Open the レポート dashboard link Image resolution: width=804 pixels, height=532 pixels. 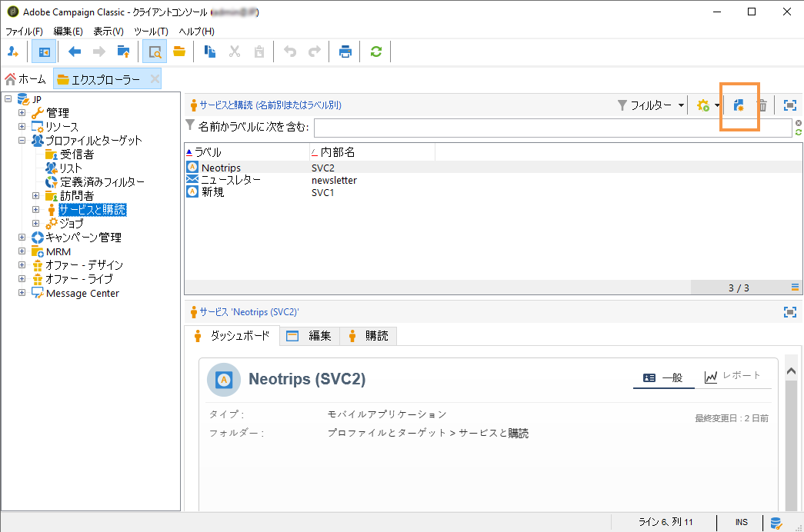tap(732, 377)
